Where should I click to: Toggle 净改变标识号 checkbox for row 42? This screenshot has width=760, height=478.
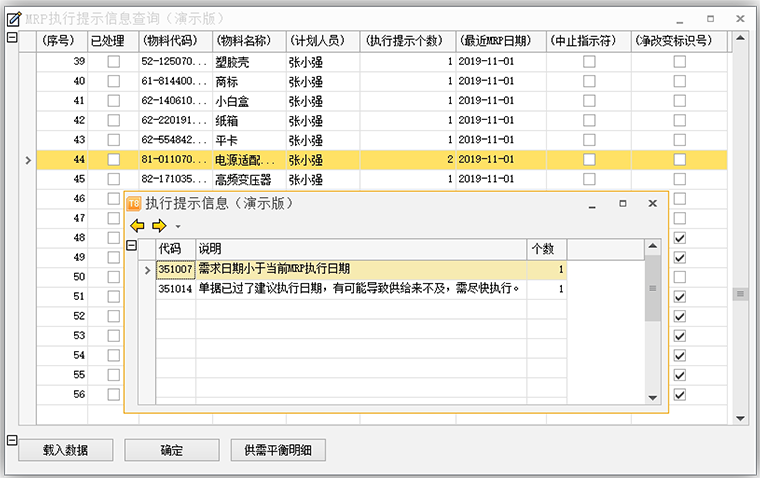coord(680,120)
